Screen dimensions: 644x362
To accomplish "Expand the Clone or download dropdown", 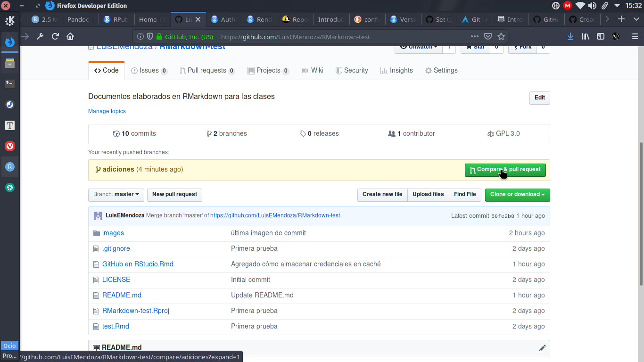I will [x=518, y=195].
